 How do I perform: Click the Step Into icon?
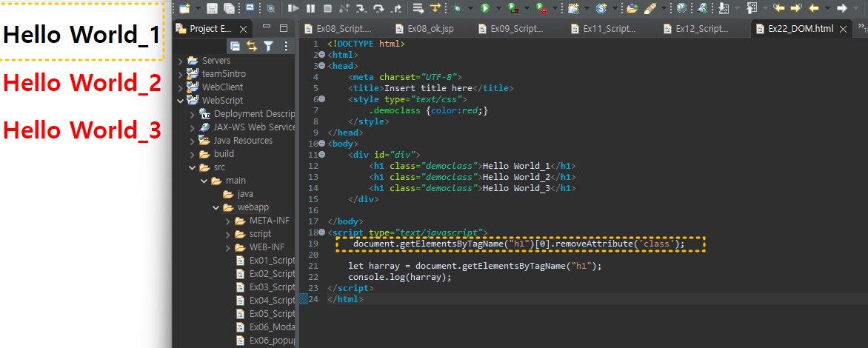(x=361, y=8)
